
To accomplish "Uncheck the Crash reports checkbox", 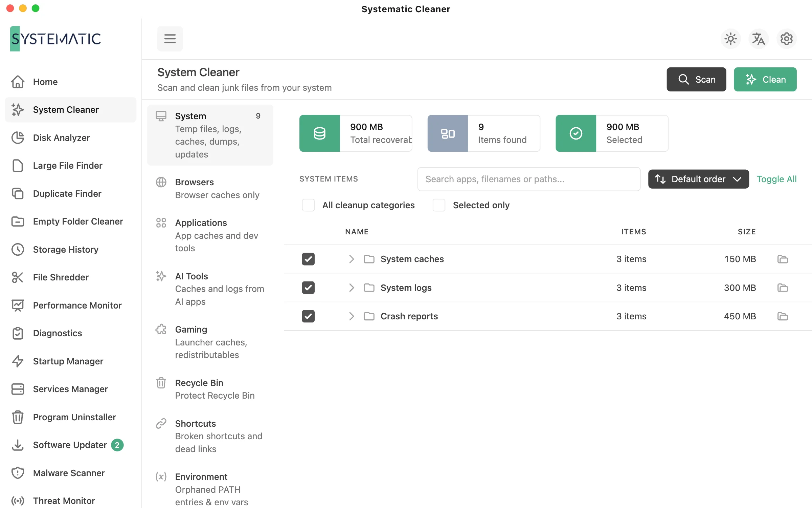I will click(x=308, y=316).
